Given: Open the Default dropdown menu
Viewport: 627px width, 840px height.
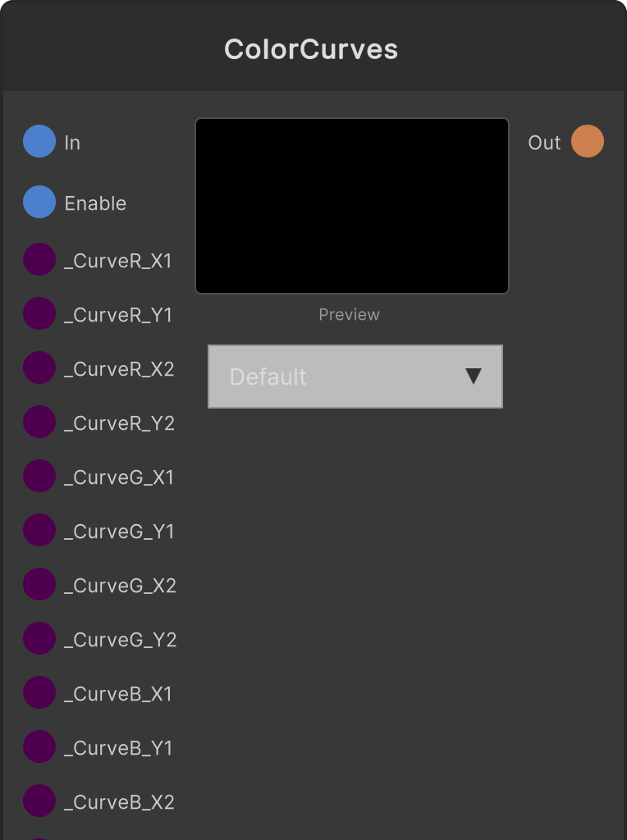Looking at the screenshot, I should pos(355,377).
